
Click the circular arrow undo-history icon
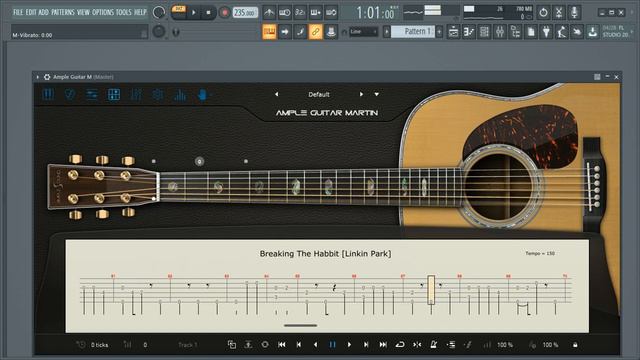[543, 13]
